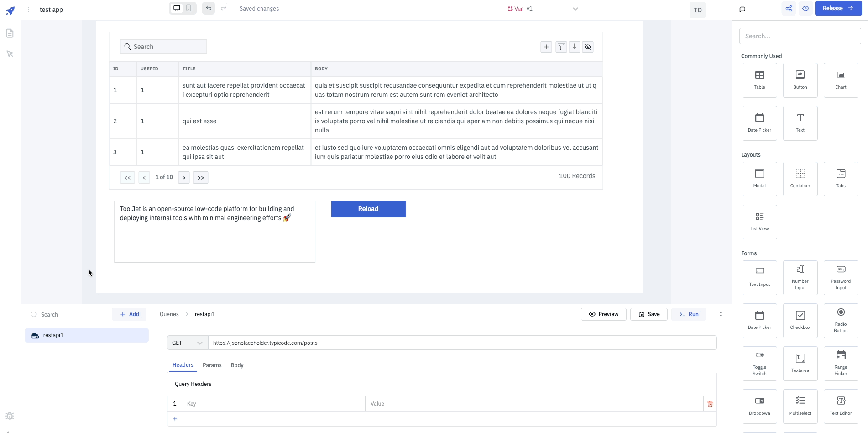Go to next table page
This screenshot has height=433, width=868.
[184, 178]
